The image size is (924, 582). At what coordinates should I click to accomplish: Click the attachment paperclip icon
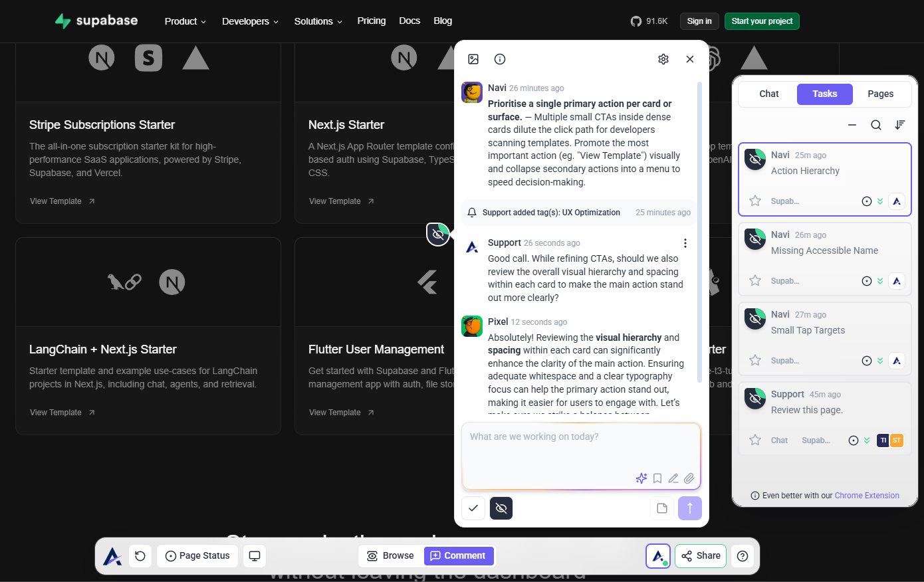(x=689, y=478)
